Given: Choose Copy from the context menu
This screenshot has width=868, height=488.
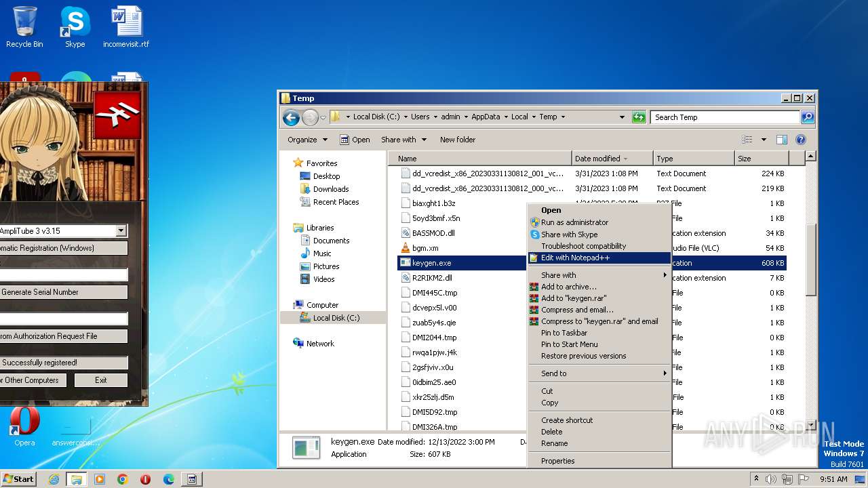Looking at the screenshot, I should tap(599, 403).
